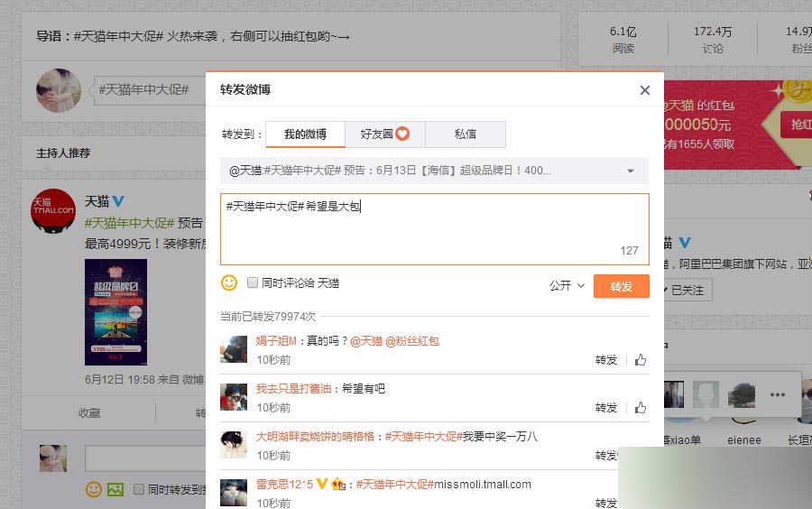Open 大明湖畔卖烧饼的晴格格 profile link

click(315, 437)
